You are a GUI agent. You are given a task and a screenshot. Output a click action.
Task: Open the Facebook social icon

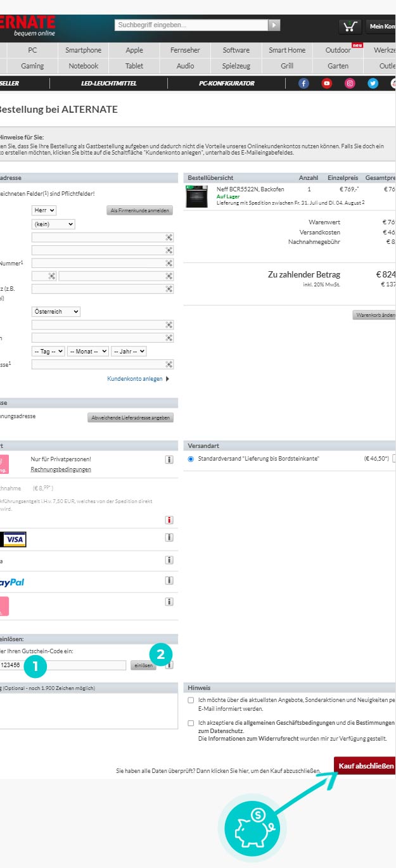pos(303,84)
